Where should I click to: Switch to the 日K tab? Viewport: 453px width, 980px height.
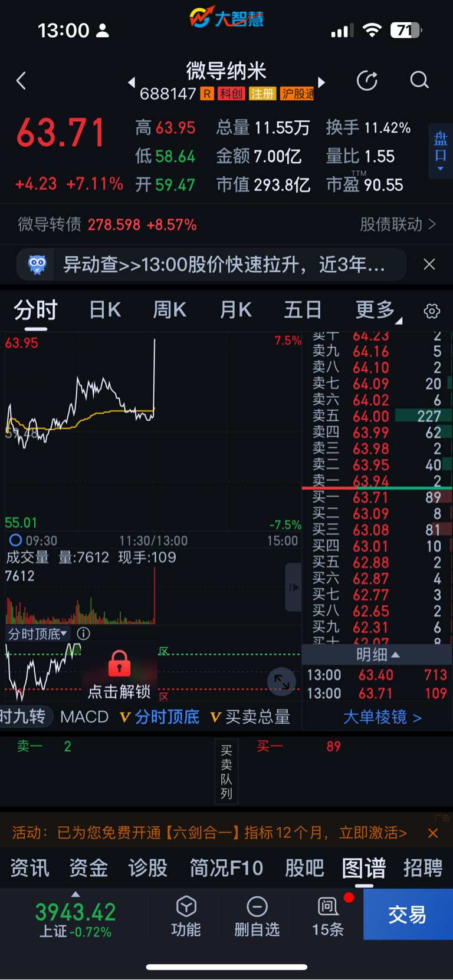(105, 310)
